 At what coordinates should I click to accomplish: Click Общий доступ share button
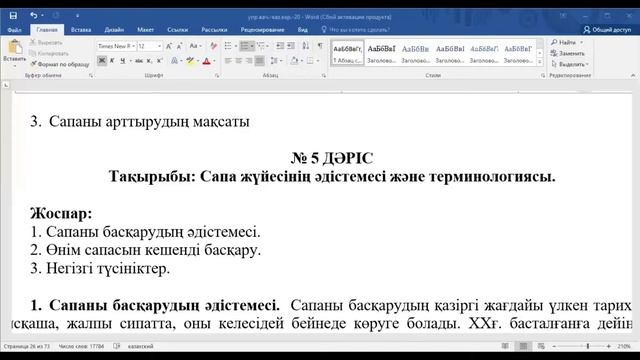tap(608, 30)
